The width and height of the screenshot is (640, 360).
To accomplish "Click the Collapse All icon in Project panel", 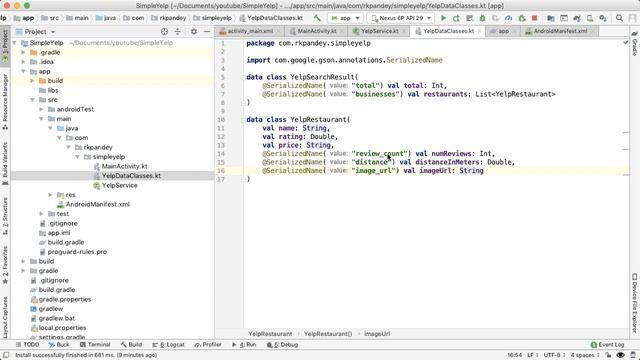I will [178, 31].
